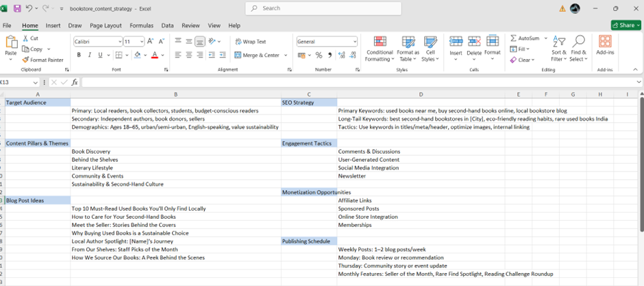
Task: Decrease the decimal places
Action: (x=352, y=55)
